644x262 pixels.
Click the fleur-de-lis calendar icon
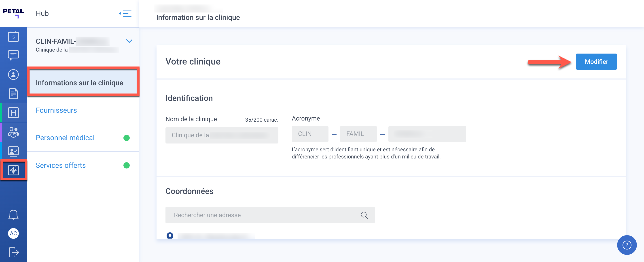click(x=13, y=170)
